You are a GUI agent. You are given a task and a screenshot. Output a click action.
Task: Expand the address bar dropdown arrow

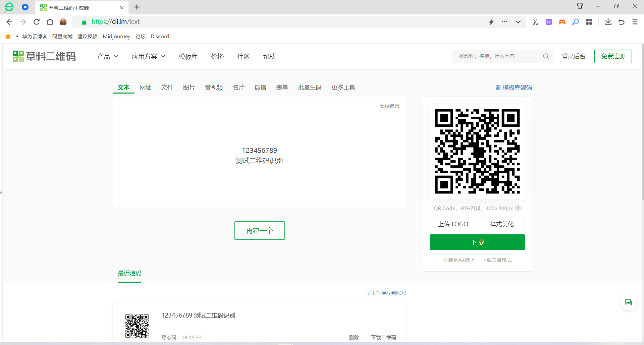pyautogui.click(x=518, y=22)
